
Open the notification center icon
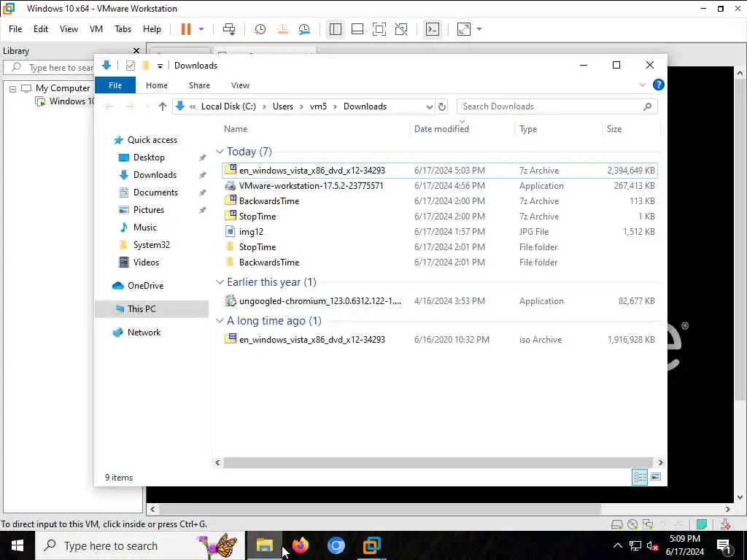(724, 545)
